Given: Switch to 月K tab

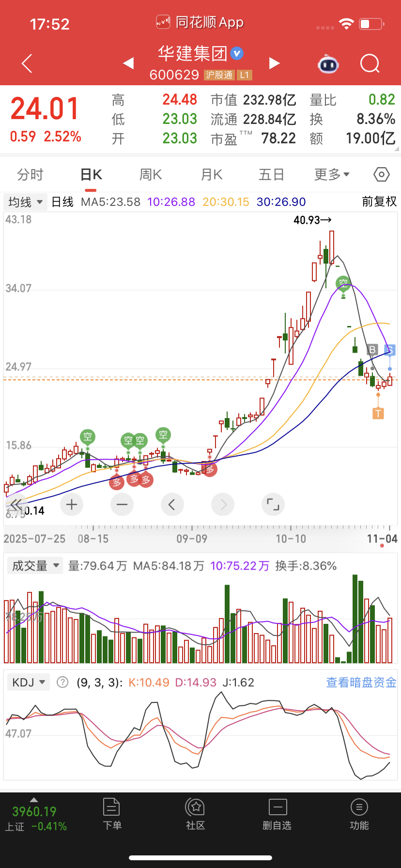Looking at the screenshot, I should [212, 174].
